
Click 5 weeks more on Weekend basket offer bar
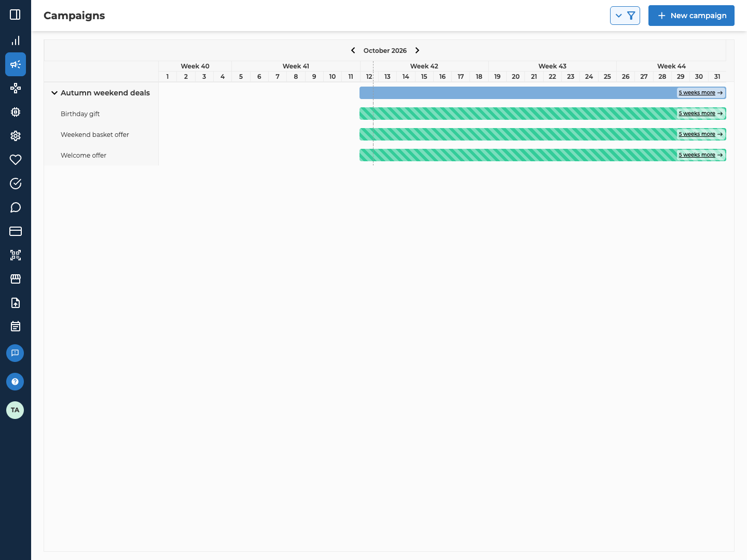pyautogui.click(x=701, y=134)
